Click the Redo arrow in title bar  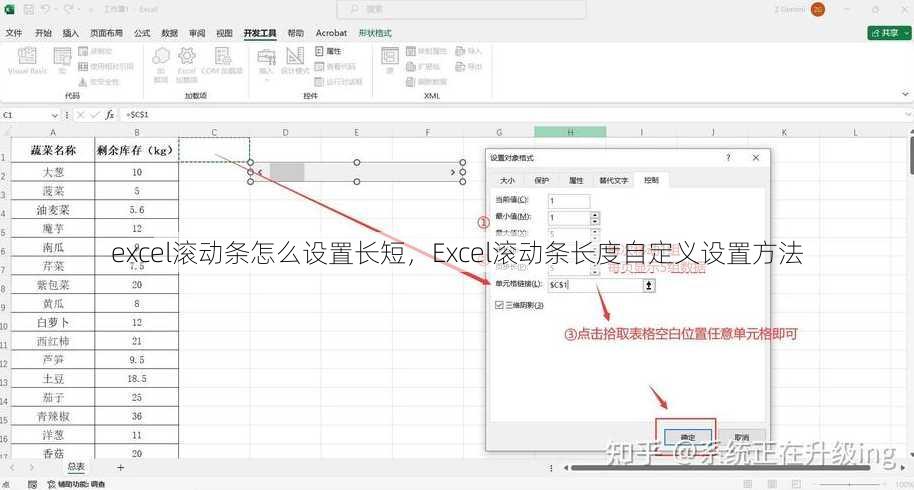coord(69,9)
